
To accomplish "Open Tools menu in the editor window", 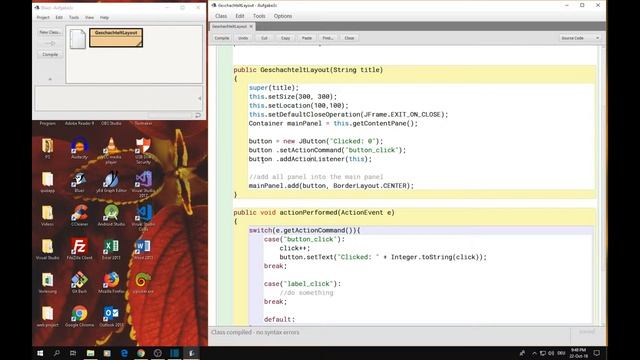I will (x=259, y=16).
